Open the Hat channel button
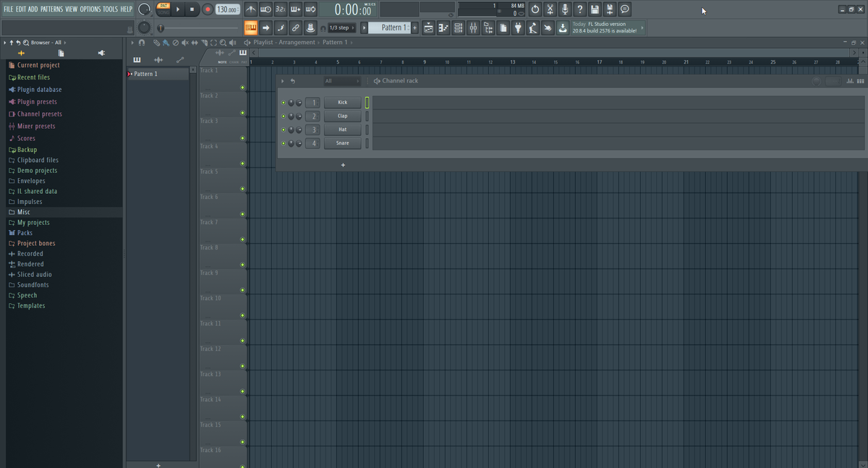 343,129
